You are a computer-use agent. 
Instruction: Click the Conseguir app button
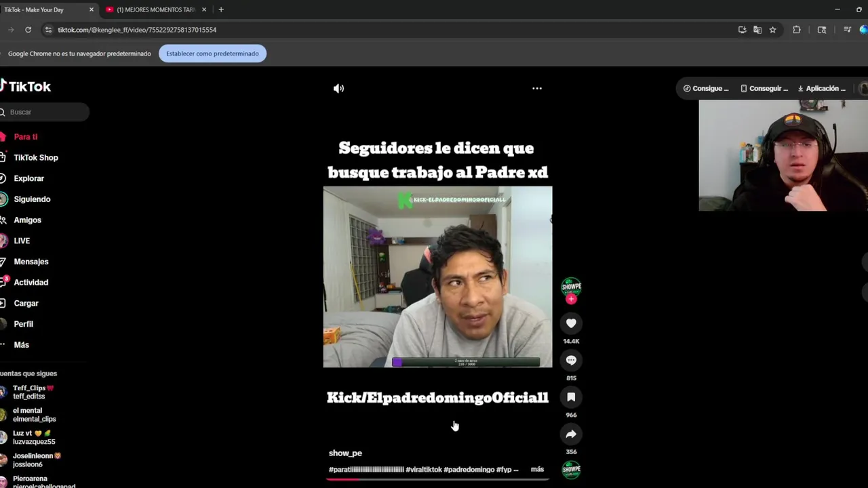click(764, 88)
